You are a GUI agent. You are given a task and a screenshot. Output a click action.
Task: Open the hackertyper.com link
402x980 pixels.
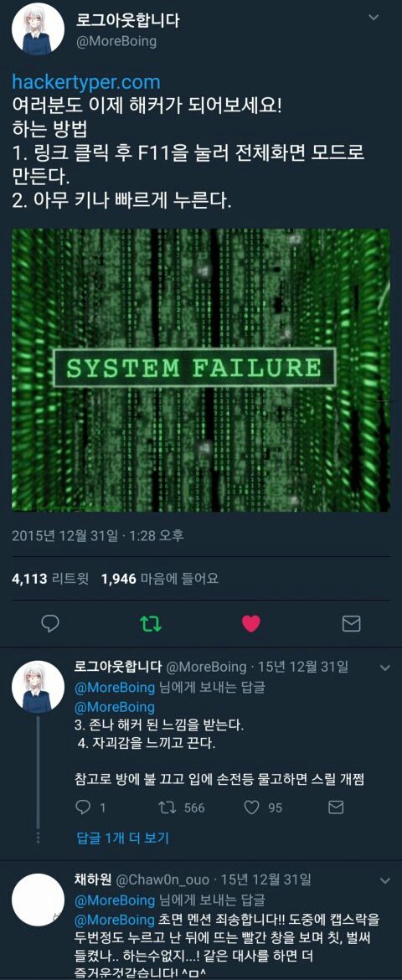[86, 82]
